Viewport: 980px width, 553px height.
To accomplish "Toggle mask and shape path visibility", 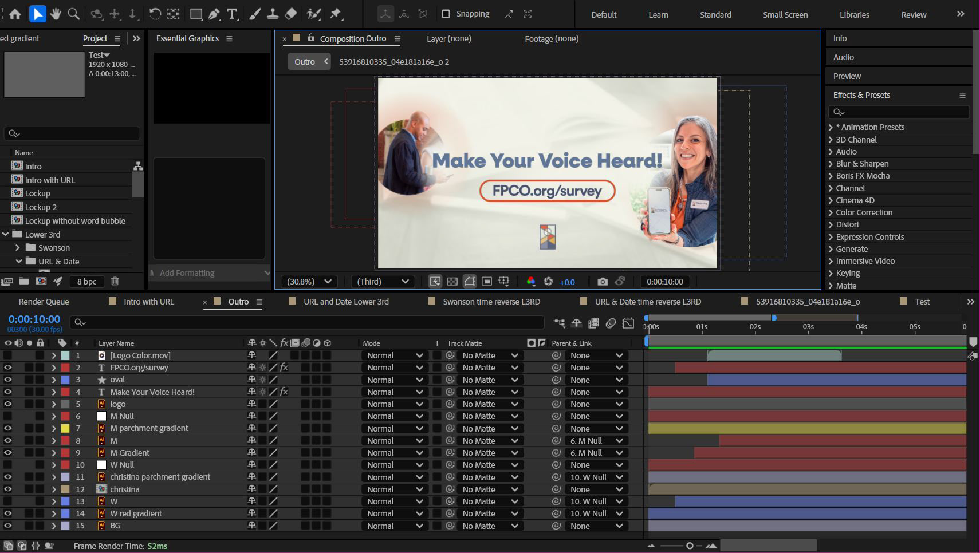I will (470, 282).
